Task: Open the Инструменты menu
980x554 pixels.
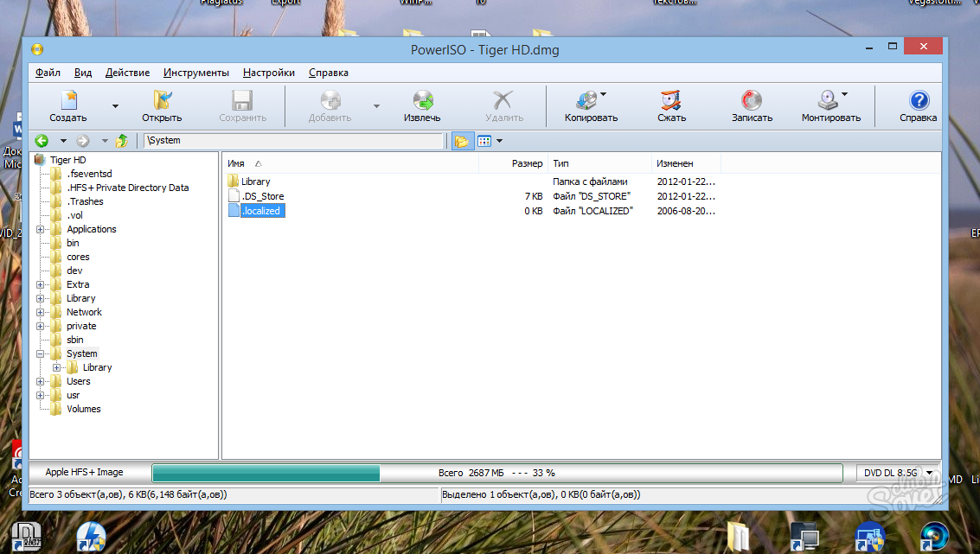Action: tap(196, 73)
